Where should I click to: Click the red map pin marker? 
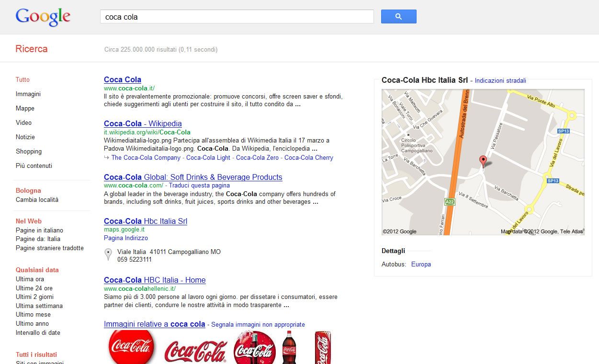coord(483,161)
